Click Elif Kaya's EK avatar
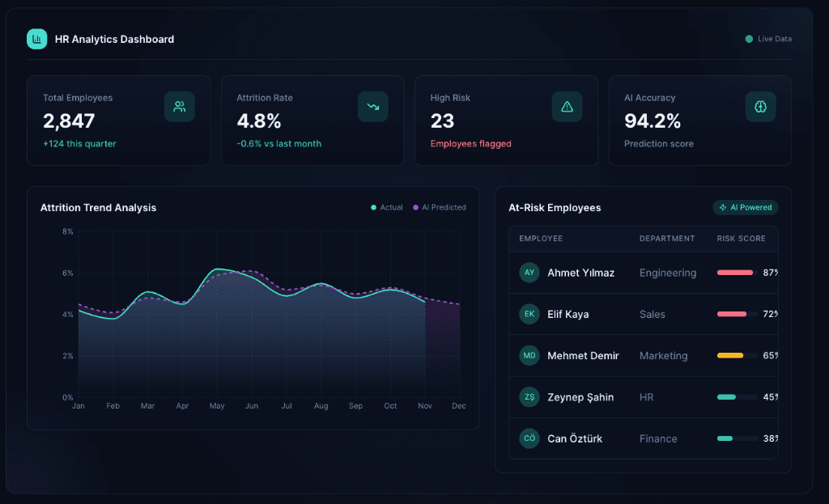This screenshot has height=504, width=829. click(x=529, y=314)
